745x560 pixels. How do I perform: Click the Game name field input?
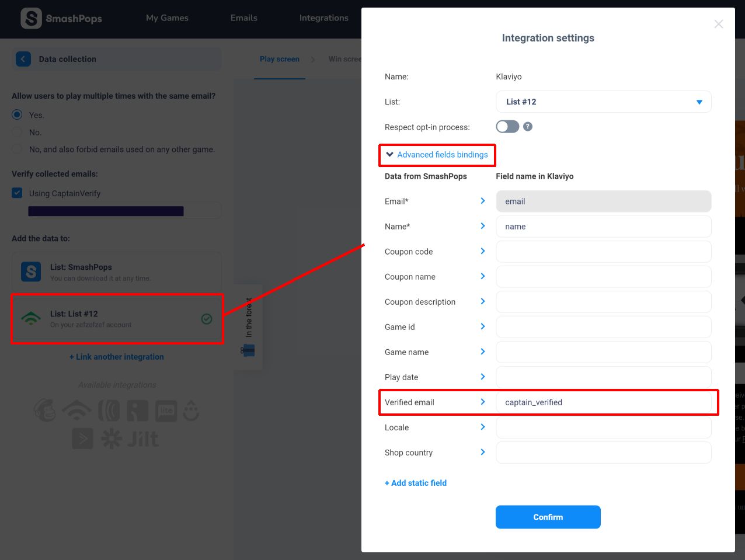tap(604, 352)
